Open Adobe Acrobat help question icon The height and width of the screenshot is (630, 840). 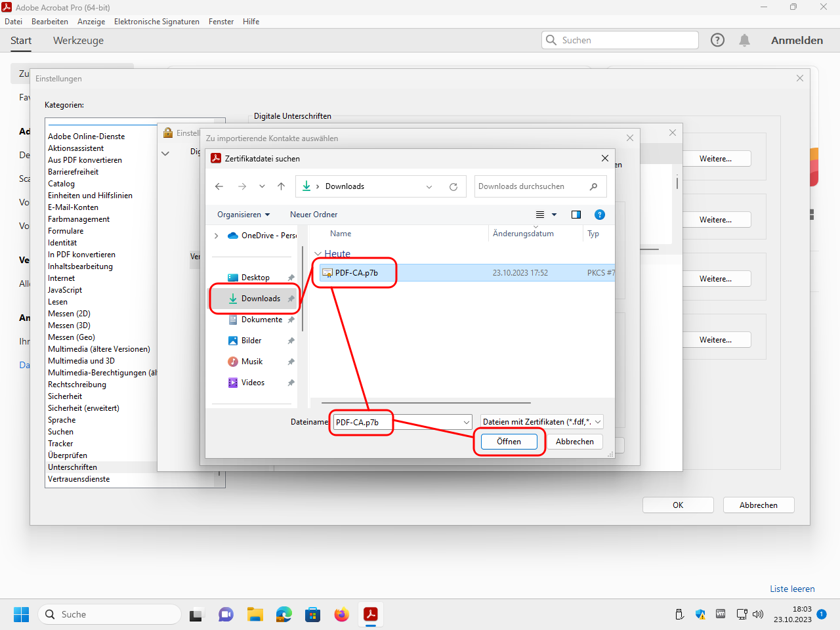pyautogui.click(x=717, y=40)
